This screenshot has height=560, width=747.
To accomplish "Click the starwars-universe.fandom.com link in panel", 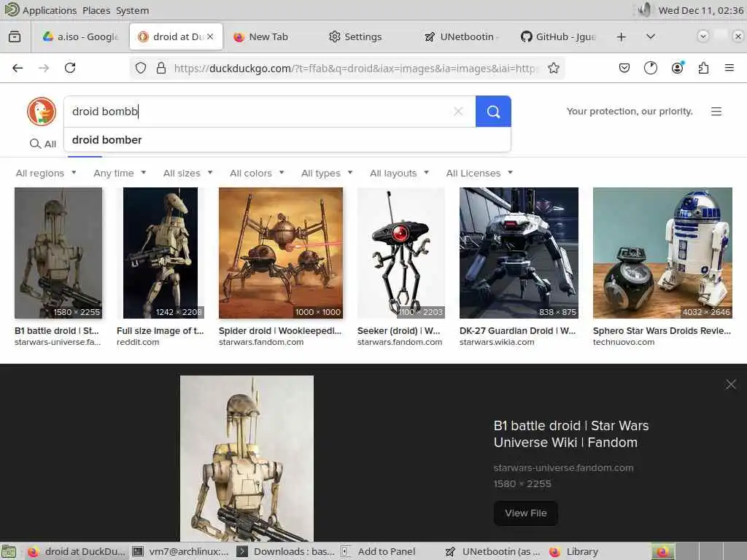I will (563, 468).
